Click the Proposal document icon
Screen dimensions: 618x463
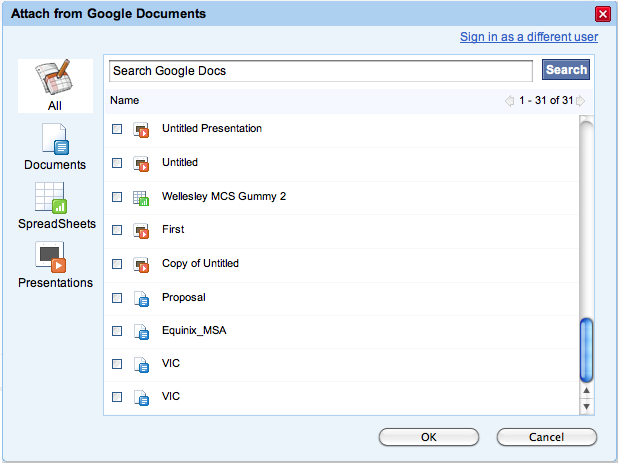[x=141, y=298]
